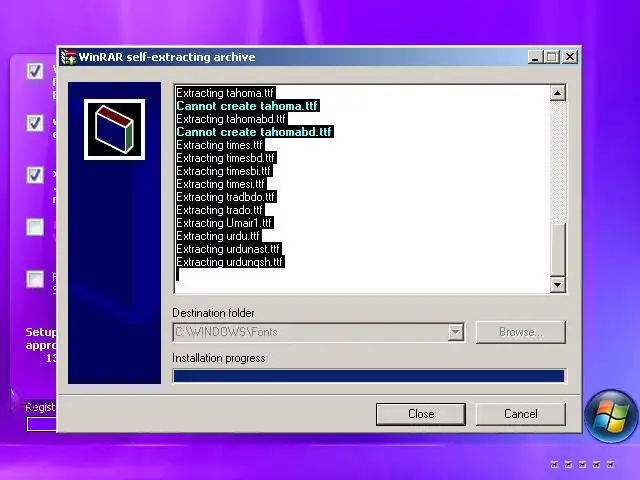This screenshot has height=480, width=640.
Task: Maximize the WinRAR self-extracting window
Action: pos(551,57)
